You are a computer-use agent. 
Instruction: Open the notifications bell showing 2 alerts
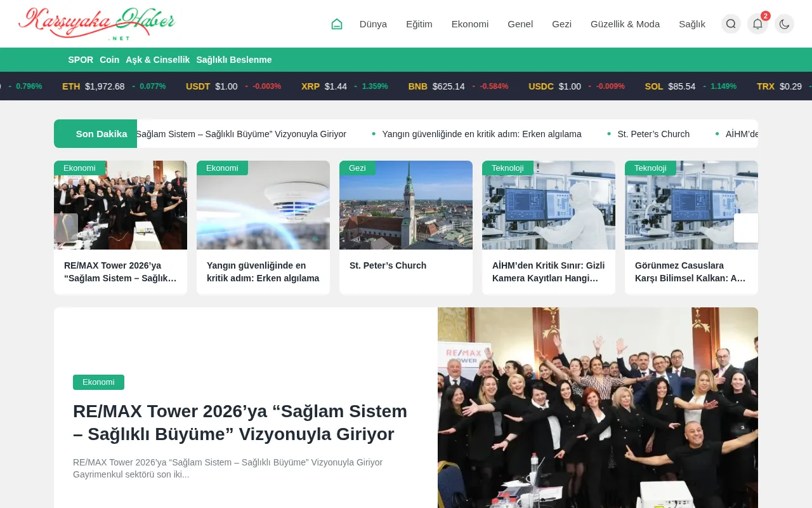[x=757, y=23]
